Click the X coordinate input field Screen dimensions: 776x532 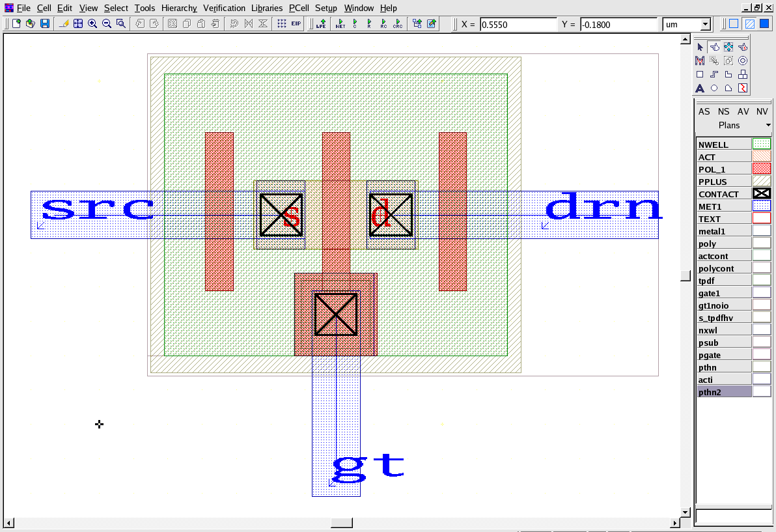[518, 25]
